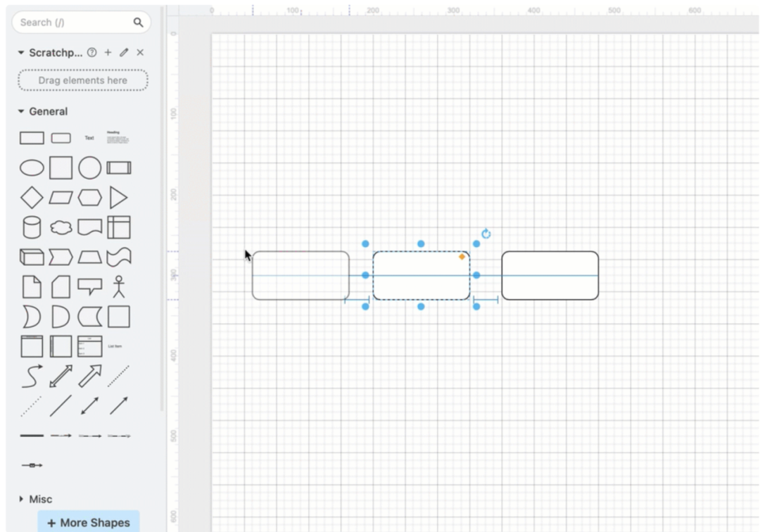Choose the 3D cube shape

(32, 257)
